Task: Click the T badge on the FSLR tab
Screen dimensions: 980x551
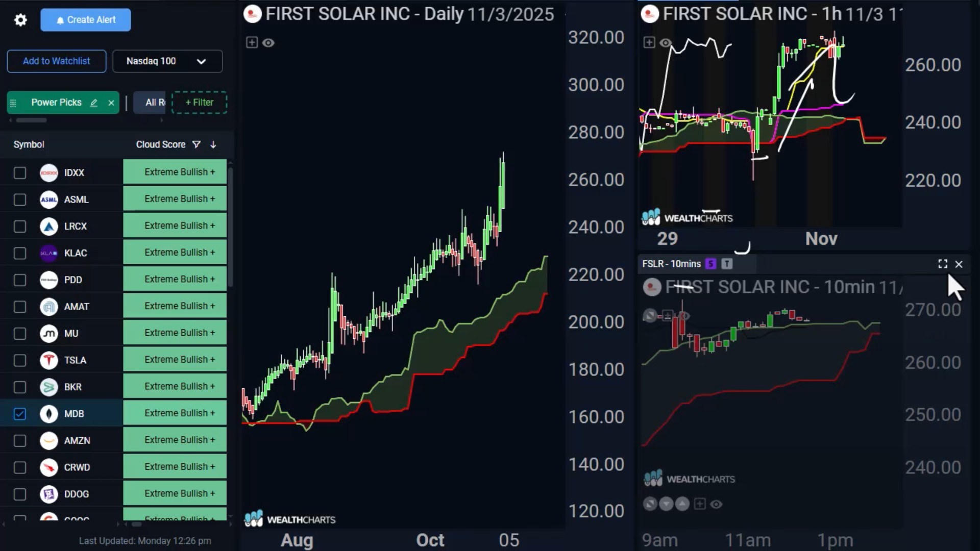Action: 727,264
